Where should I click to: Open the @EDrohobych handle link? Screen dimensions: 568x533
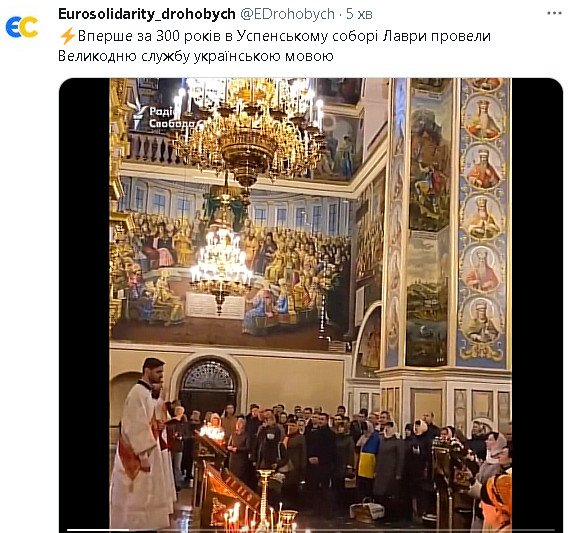coord(288,14)
